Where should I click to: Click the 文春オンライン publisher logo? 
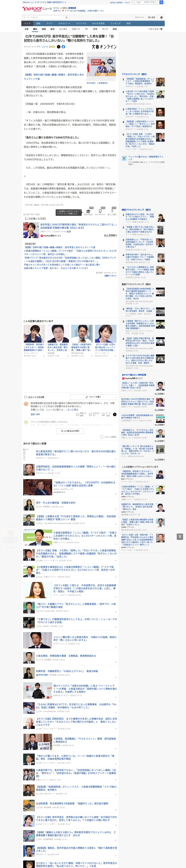104,47
